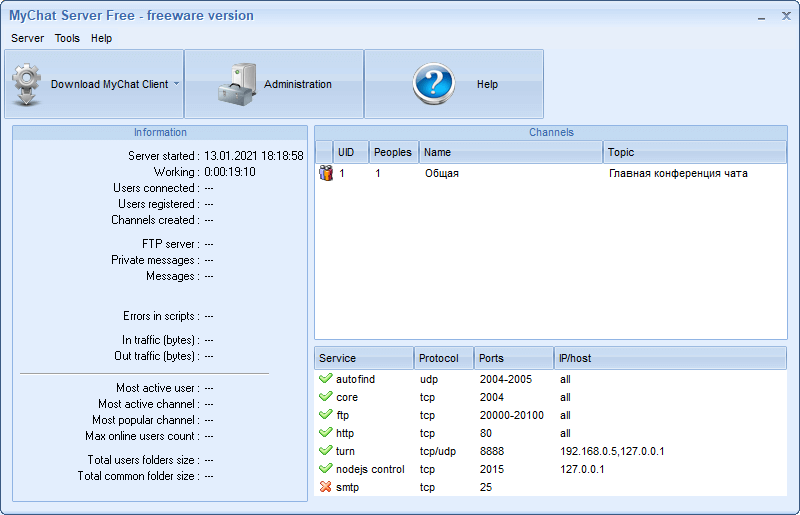This screenshot has width=800, height=515.
Task: Click red cross status for smtp service
Action: (326, 487)
